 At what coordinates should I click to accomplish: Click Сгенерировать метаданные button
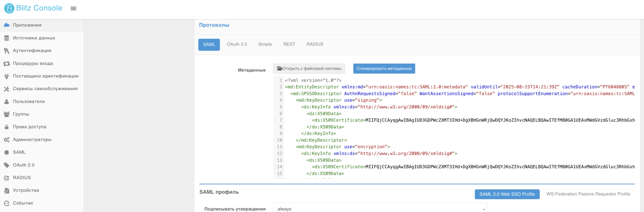pyautogui.click(x=384, y=69)
